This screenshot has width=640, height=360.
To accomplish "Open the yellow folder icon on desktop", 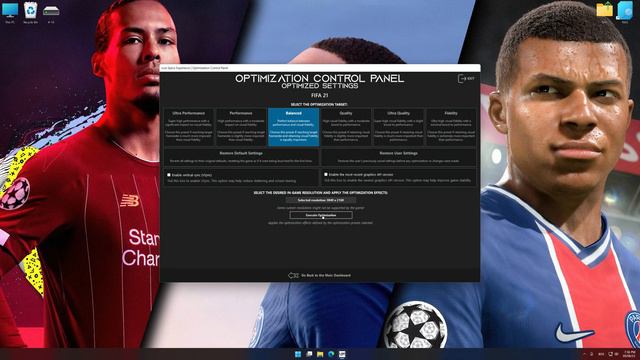I will (604, 9).
